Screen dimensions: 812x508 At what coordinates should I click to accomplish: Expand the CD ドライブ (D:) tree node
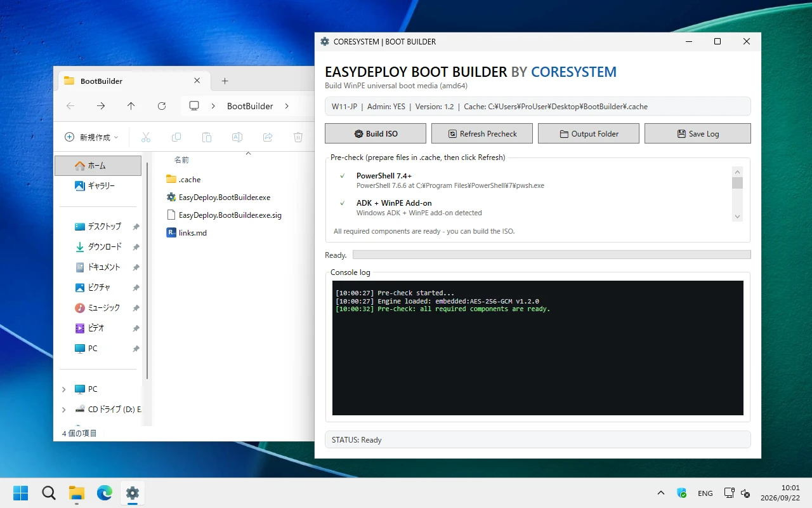(63, 410)
